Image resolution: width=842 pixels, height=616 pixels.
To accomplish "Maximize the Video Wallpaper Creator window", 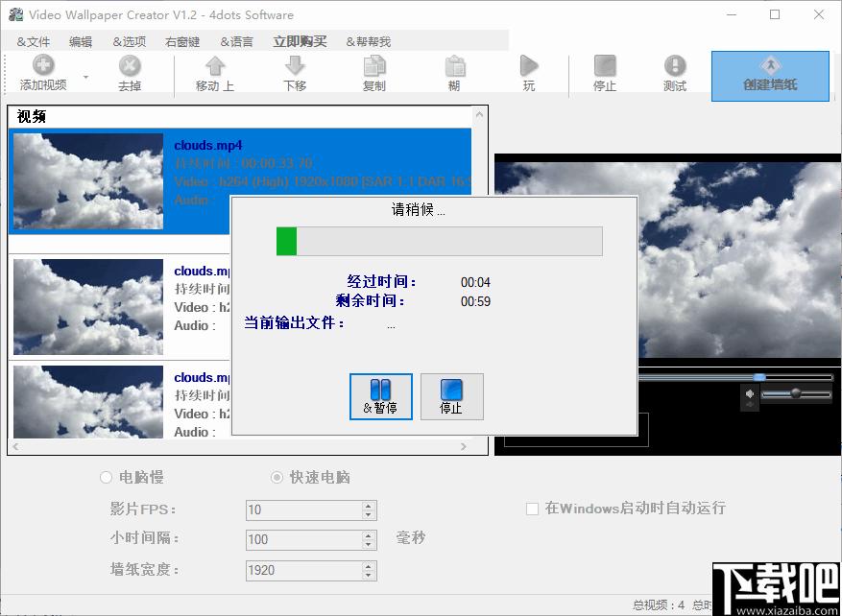I will click(x=775, y=15).
